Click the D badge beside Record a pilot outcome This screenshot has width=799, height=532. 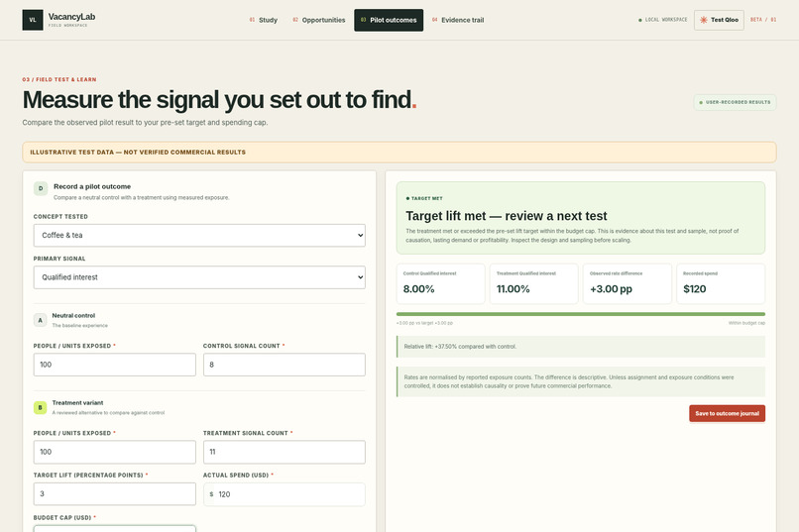(x=41, y=188)
